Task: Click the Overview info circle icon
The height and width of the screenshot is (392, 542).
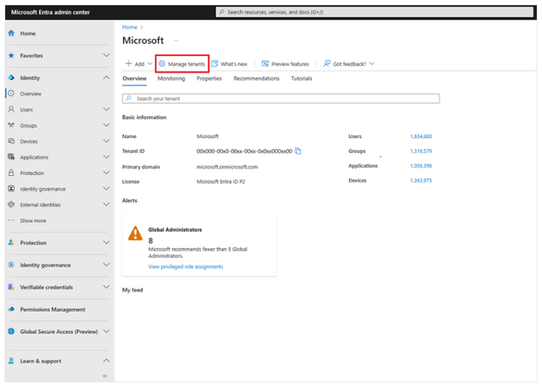Action: click(12, 93)
